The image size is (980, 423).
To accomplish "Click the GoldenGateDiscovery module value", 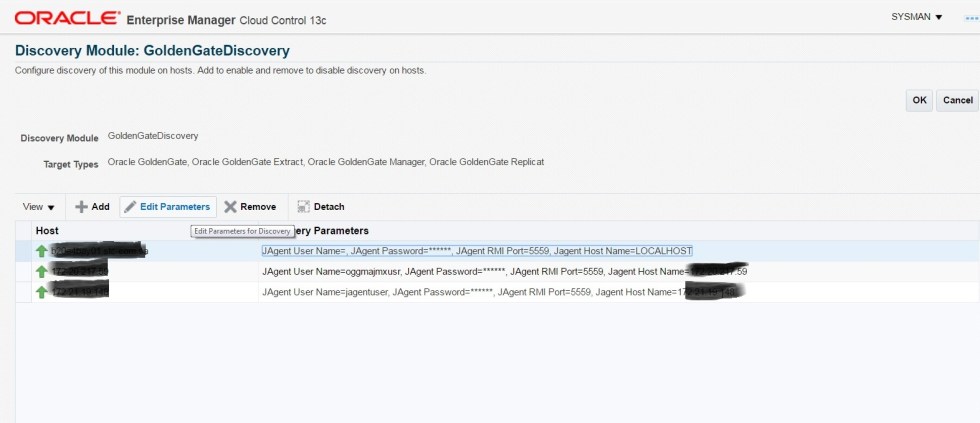I will [153, 135].
